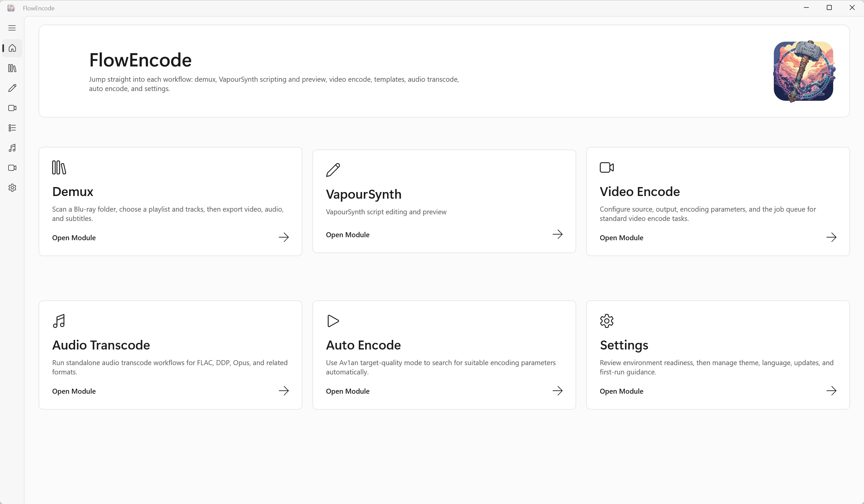Click the arrow on the Demux card

pos(283,237)
